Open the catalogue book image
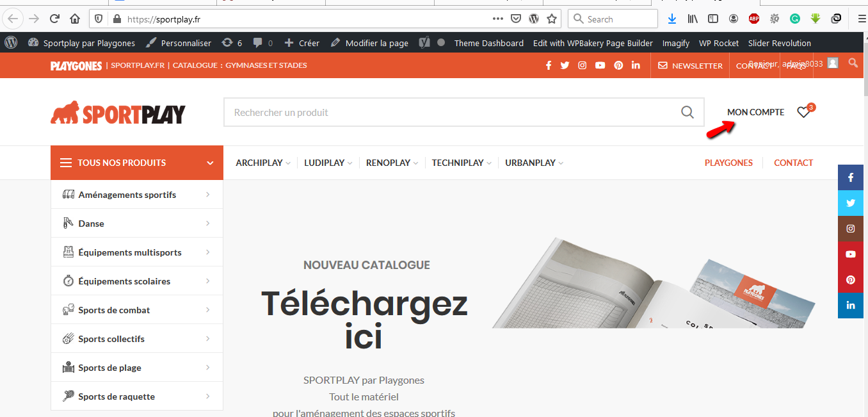The width and height of the screenshot is (868, 417). point(653,282)
